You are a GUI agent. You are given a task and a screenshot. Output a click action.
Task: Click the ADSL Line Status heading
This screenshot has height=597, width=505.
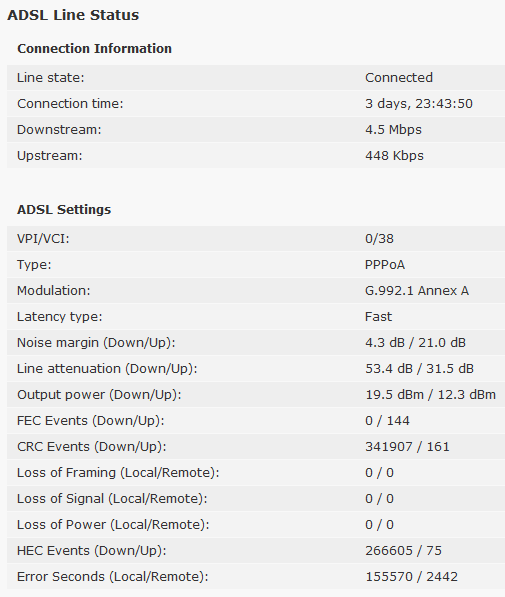pyautogui.click(x=73, y=15)
